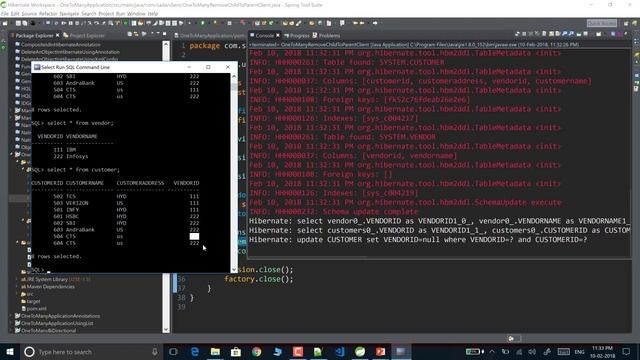Open the Windows Start menu
The image size is (640, 360).
[9, 351]
